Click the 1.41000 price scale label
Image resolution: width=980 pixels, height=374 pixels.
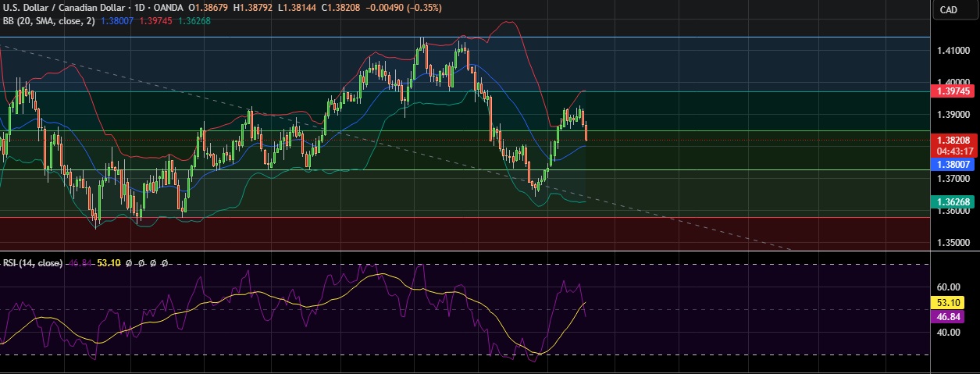coord(952,51)
